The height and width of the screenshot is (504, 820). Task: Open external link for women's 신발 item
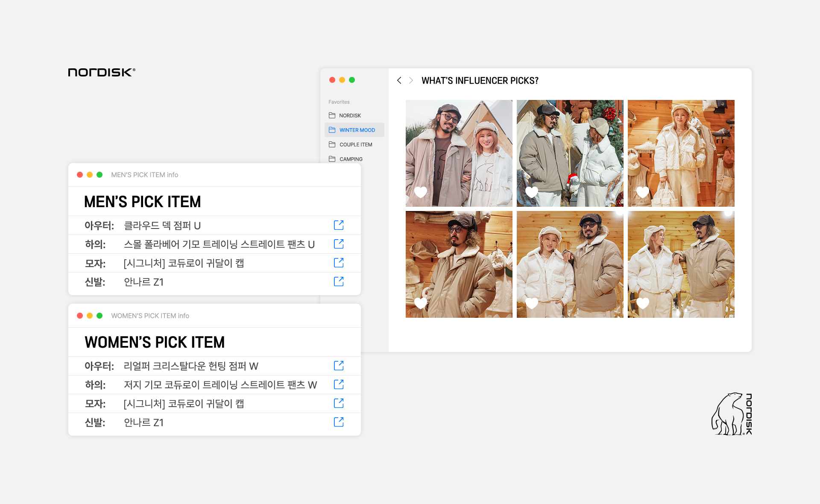339,422
